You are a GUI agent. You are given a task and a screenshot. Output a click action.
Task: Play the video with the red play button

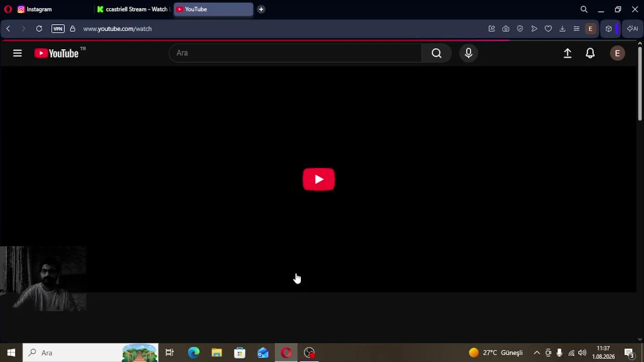click(x=318, y=179)
